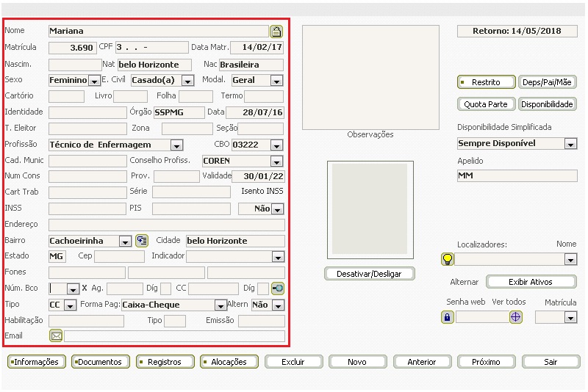Image resolution: width=588 pixels, height=392 pixels.
Task: Click the CPF input field
Action: point(152,48)
